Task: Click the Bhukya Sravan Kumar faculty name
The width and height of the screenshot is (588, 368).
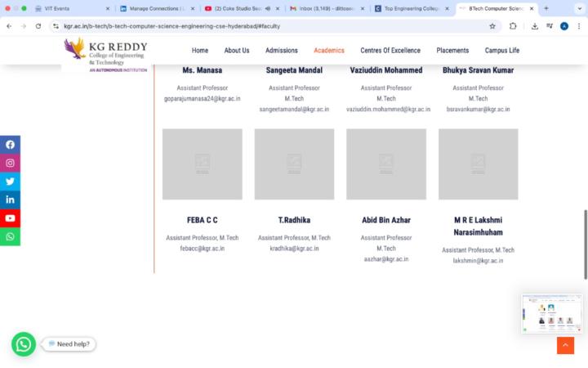Action: pos(478,70)
